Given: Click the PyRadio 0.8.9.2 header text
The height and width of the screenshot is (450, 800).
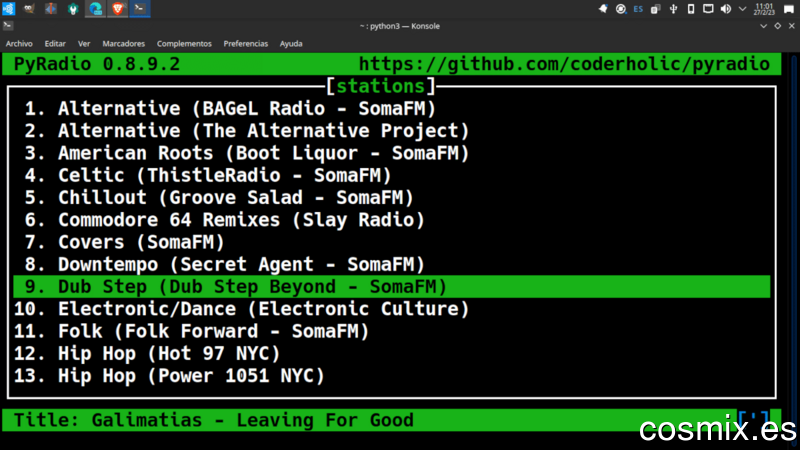Looking at the screenshot, I should coord(97,64).
